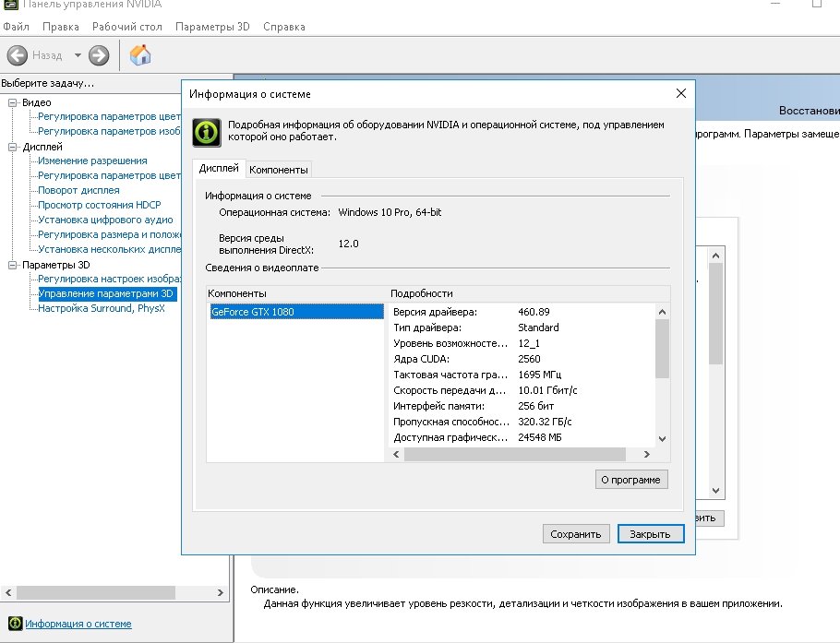
Task: Open the Назад history dropdown arrow
Action: tap(78, 55)
